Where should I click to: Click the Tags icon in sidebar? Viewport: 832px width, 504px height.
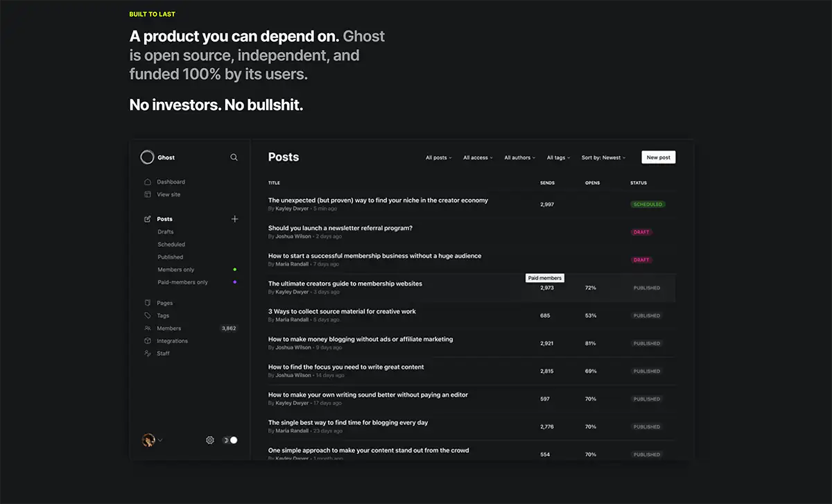pos(147,315)
